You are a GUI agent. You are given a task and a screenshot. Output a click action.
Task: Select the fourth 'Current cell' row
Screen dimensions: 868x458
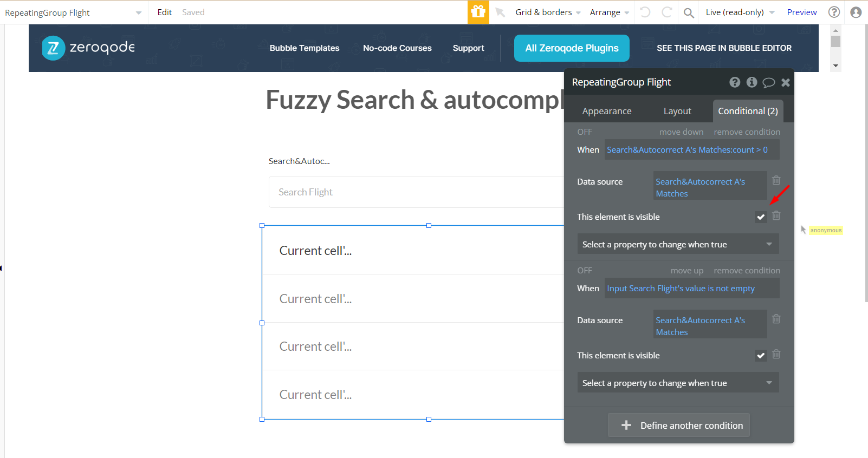tap(413, 394)
